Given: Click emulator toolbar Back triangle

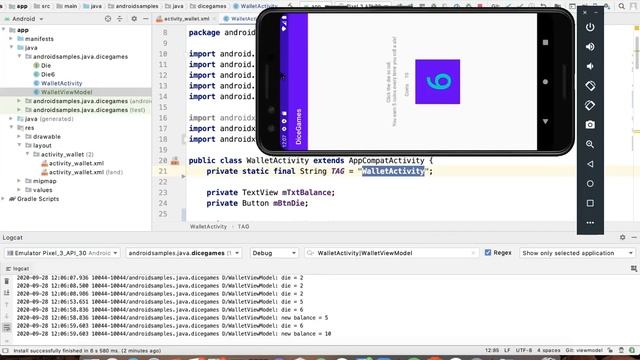Looking at the screenshot, I should [590, 164].
